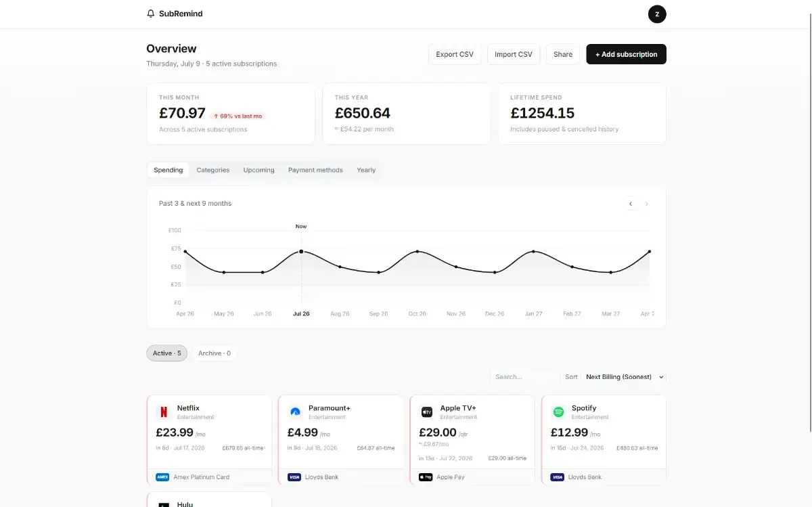
Task: Click the Apple Pay label text
Action: tap(451, 477)
